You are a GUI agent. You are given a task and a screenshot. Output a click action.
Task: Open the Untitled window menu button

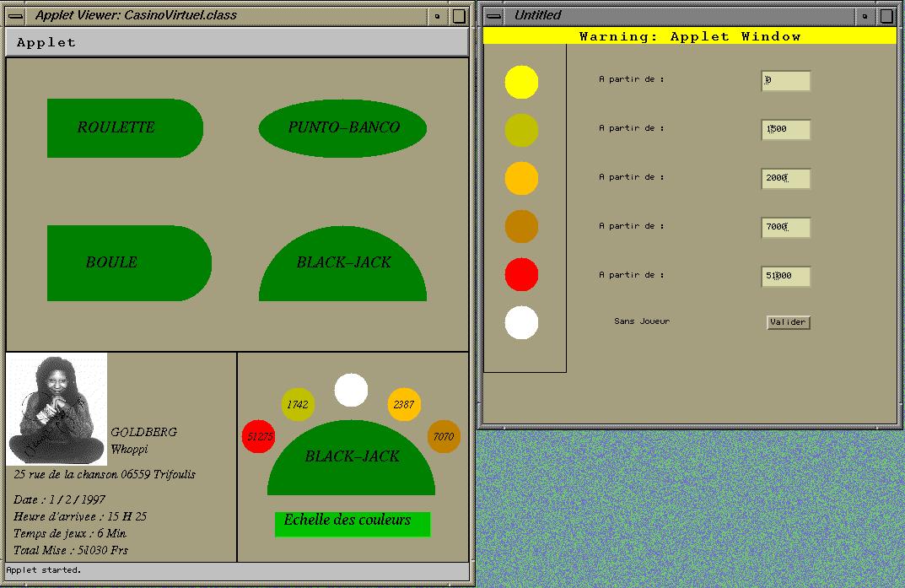coord(494,15)
